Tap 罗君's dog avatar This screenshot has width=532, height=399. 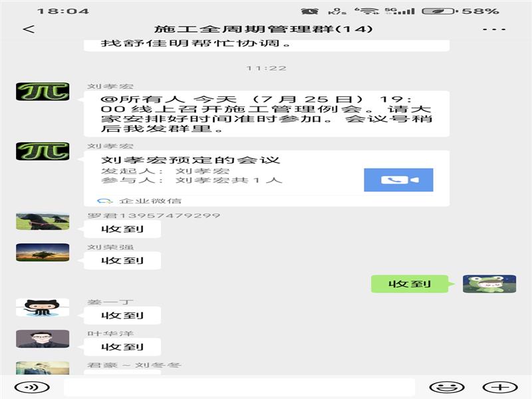[43, 221]
